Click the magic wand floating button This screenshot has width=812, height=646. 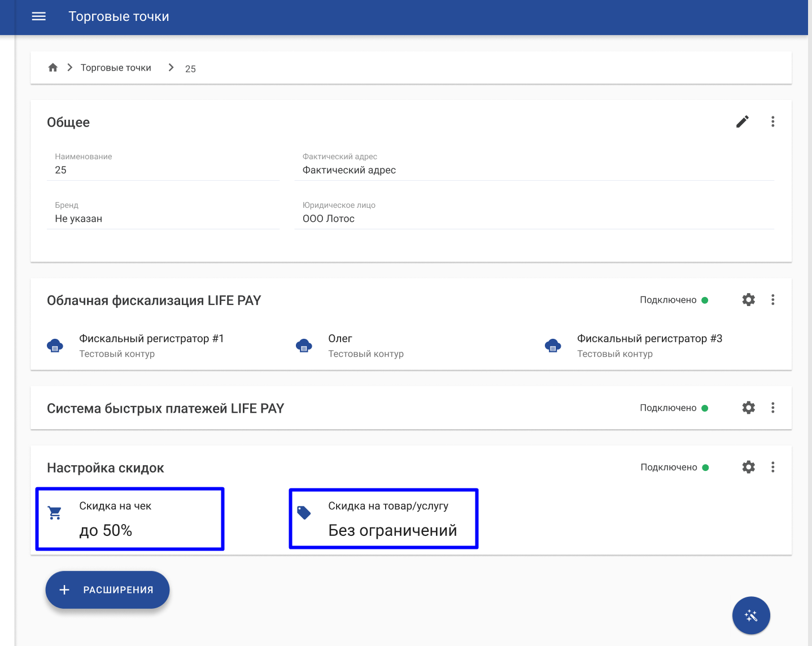[751, 616]
